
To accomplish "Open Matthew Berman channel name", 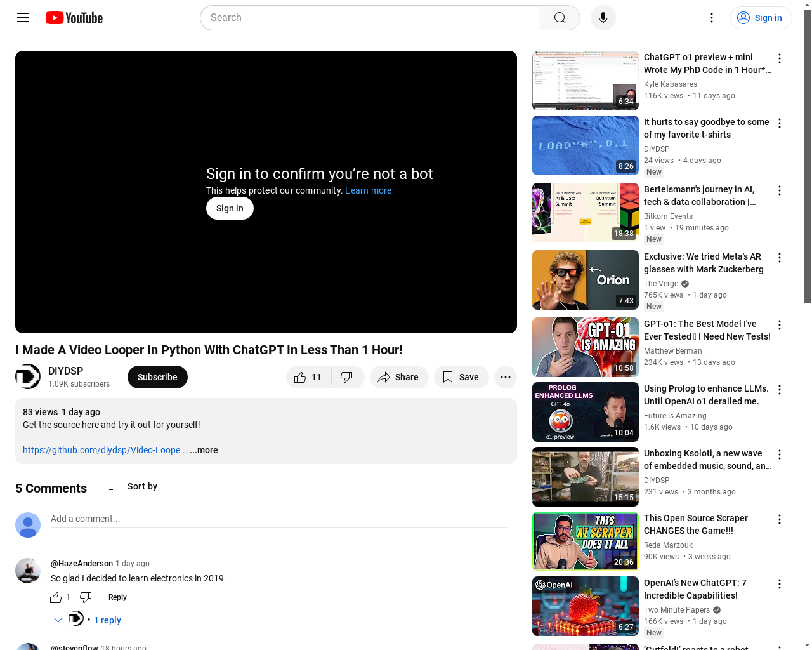I will (x=673, y=351).
